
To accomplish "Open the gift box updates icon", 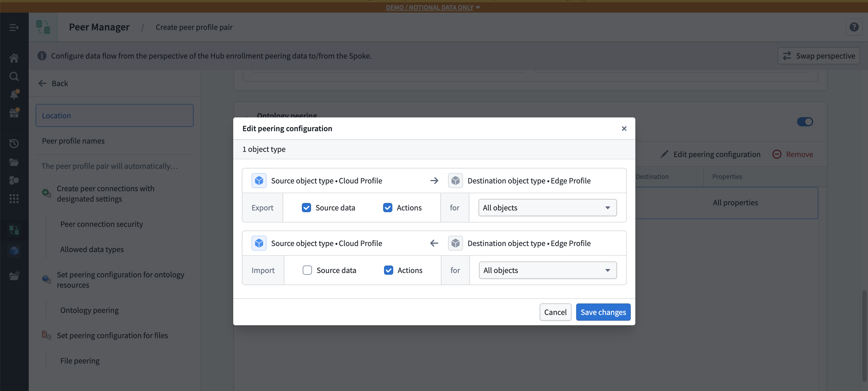I will click(14, 113).
